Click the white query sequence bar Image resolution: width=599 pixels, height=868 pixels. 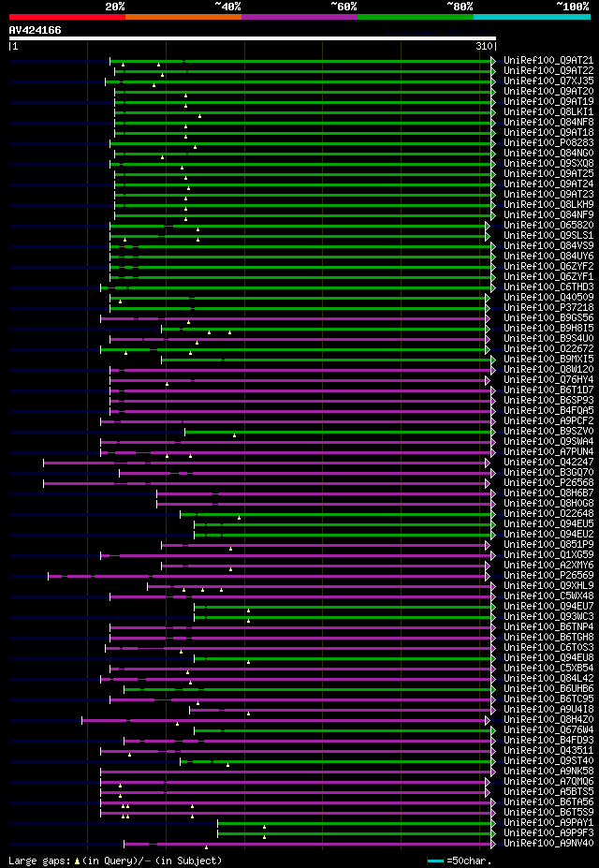pos(252,38)
